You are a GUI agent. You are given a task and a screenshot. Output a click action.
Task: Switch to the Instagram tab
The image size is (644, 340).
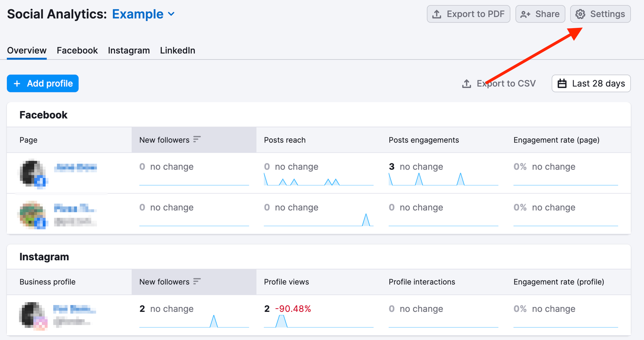(x=129, y=50)
